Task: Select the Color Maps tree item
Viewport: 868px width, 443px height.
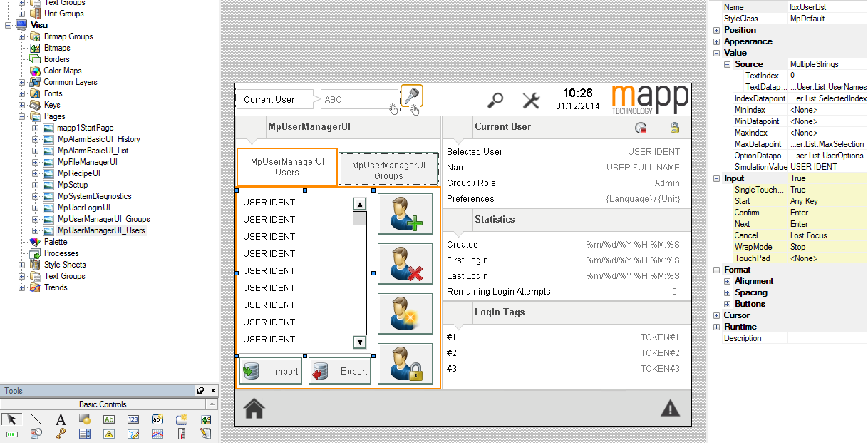Action: (x=63, y=71)
